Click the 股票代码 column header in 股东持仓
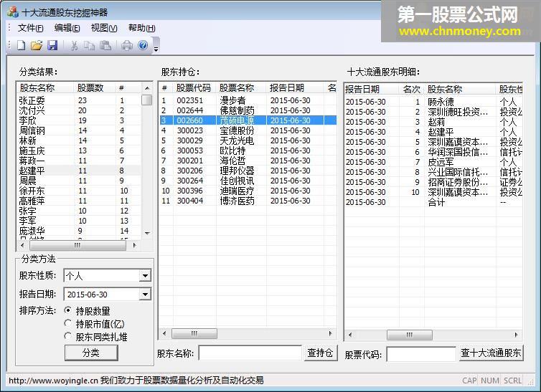The height and width of the screenshot is (392, 541). point(194,88)
